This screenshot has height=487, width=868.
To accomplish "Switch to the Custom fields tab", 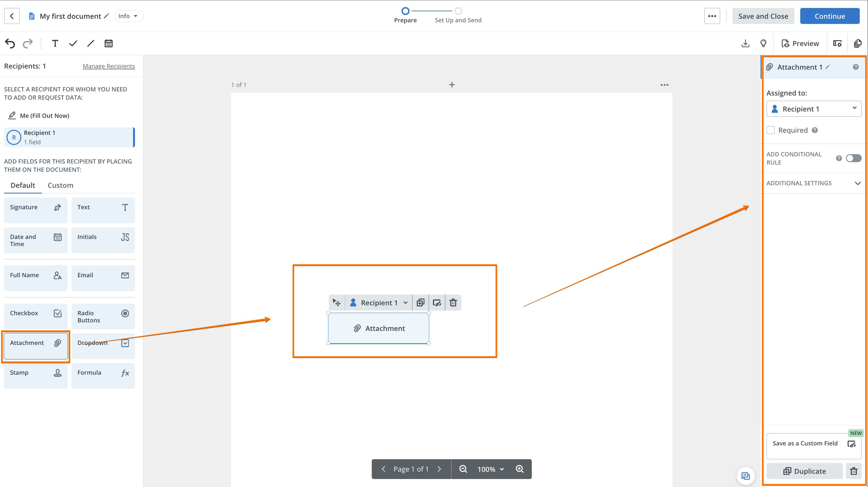I will [60, 185].
